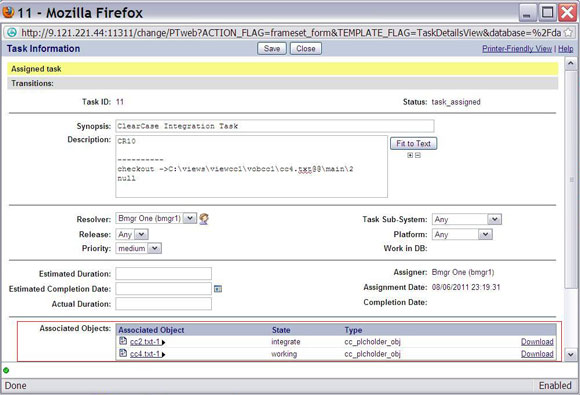
Task: Click the Type column header
Action: (353, 330)
